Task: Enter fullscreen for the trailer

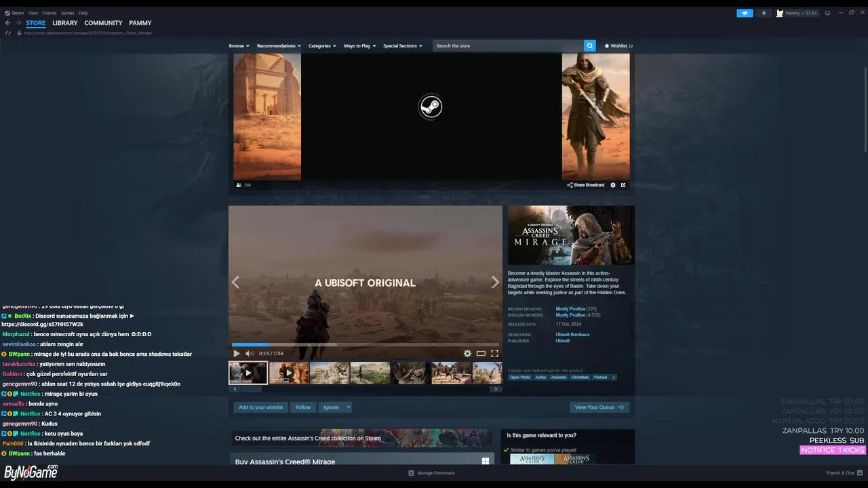Action: point(494,353)
